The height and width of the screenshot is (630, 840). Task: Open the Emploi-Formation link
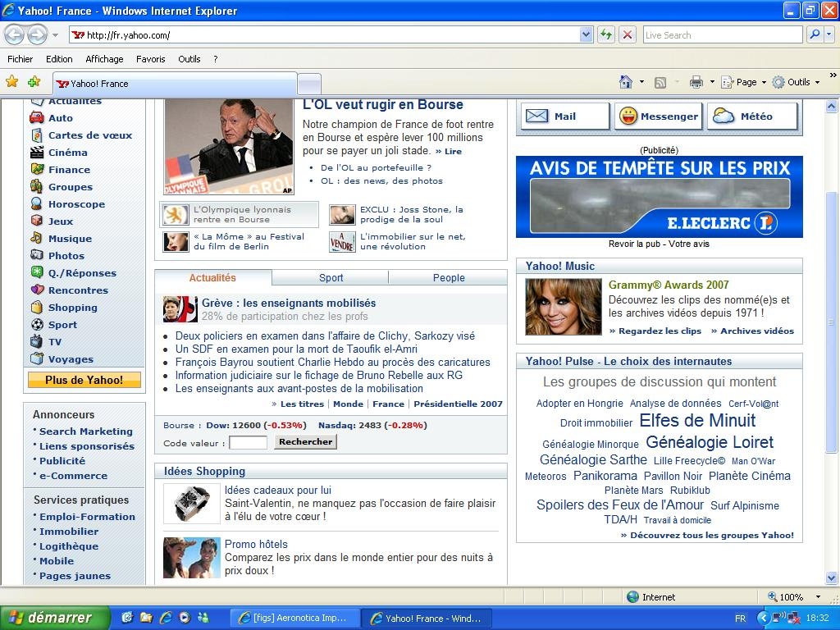pos(87,517)
